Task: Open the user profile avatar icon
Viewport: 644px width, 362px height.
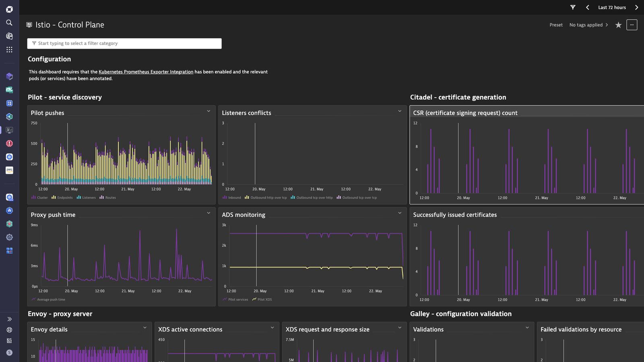Action: tap(9, 352)
